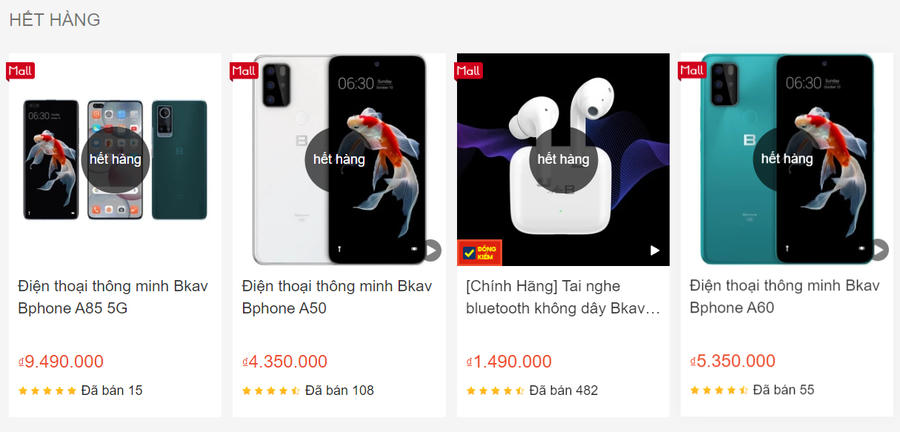The width and height of the screenshot is (900, 432).
Task: Click the 'hết hàng' overlay on earbuds
Action: 563,159
